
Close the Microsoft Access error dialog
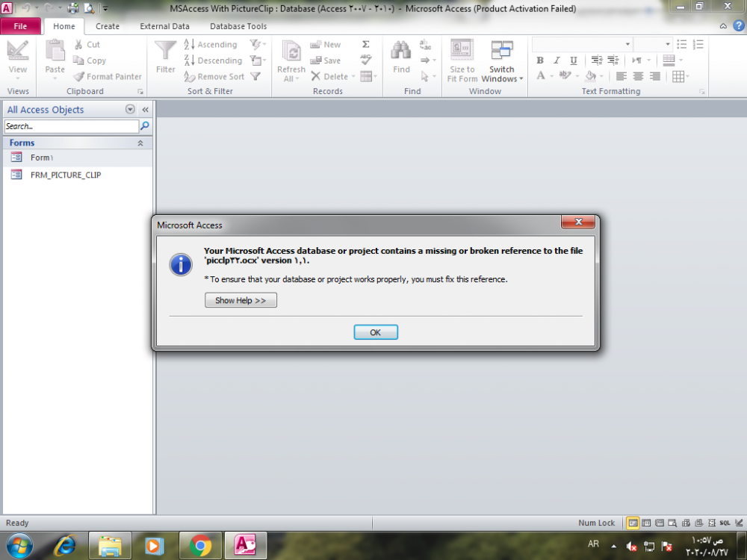pyautogui.click(x=578, y=222)
